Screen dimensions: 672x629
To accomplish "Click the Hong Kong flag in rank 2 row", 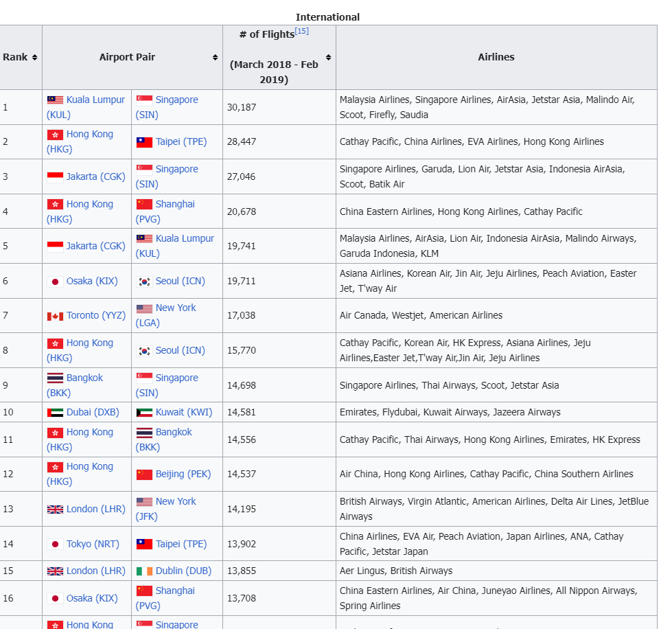I will (56, 134).
